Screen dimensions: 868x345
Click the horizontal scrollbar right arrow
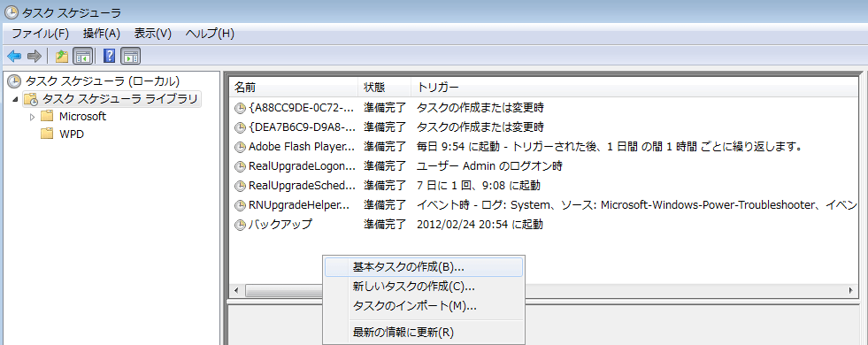[x=850, y=291]
